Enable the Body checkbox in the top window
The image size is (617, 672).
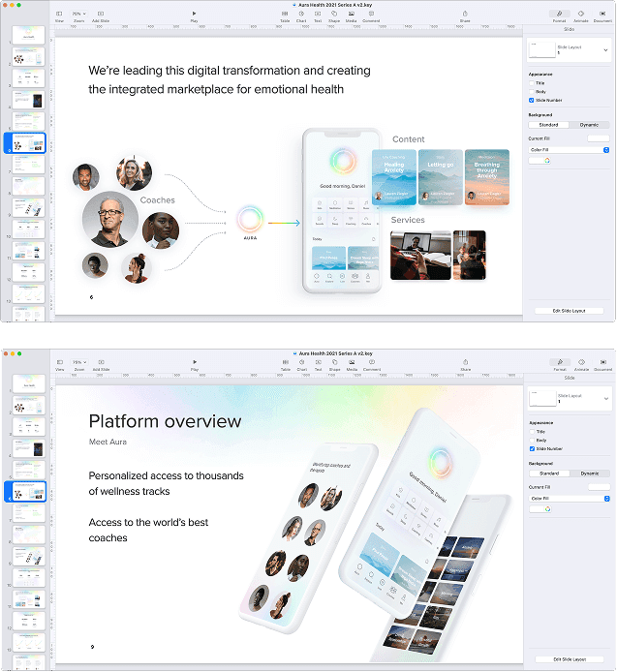(531, 92)
